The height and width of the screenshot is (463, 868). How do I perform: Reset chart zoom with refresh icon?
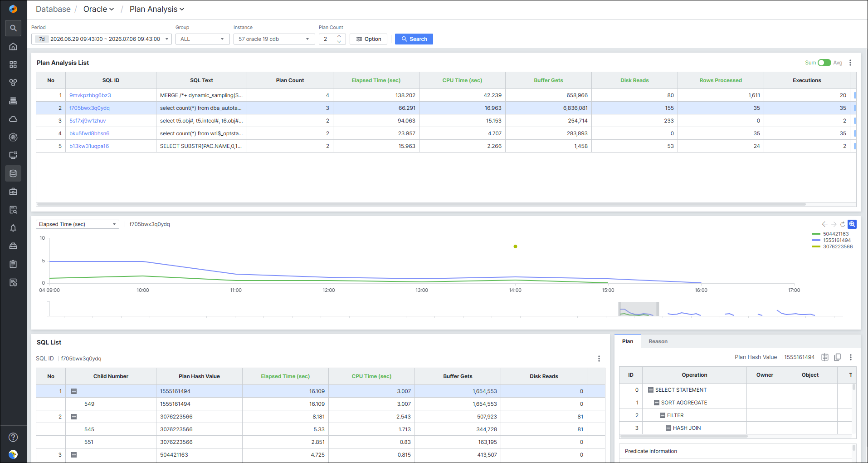point(843,224)
